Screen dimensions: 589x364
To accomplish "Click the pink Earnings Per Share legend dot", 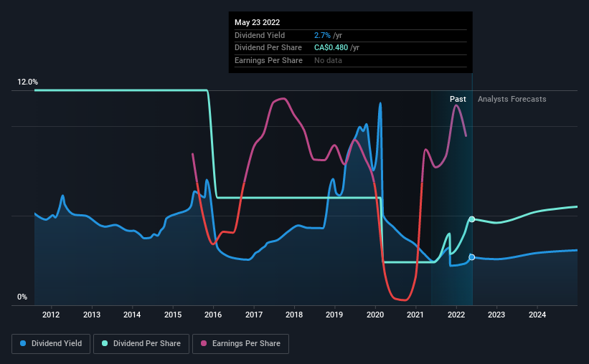I will pos(204,343).
